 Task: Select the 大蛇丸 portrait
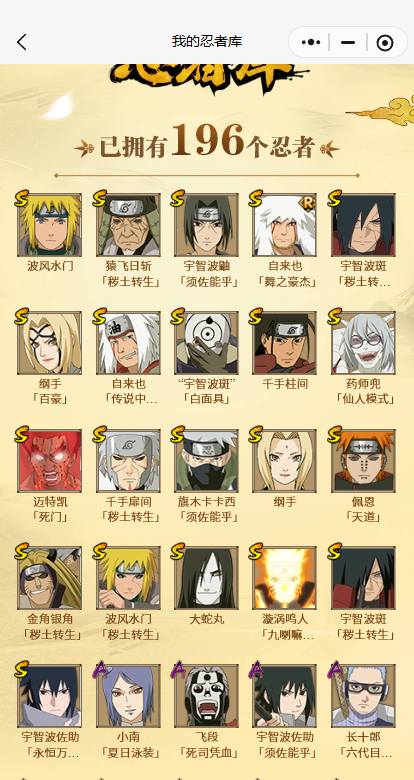click(207, 578)
